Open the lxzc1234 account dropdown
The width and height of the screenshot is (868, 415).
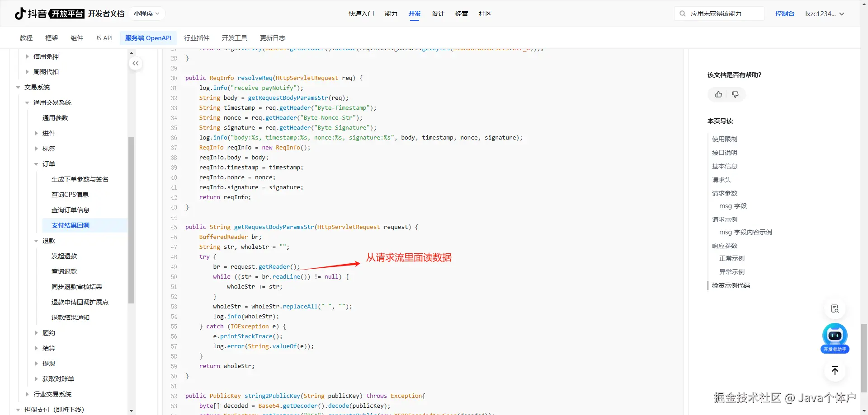coord(825,14)
